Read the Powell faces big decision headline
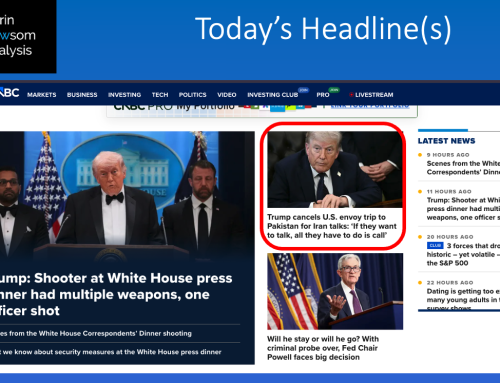500x383 pixels. (323, 348)
